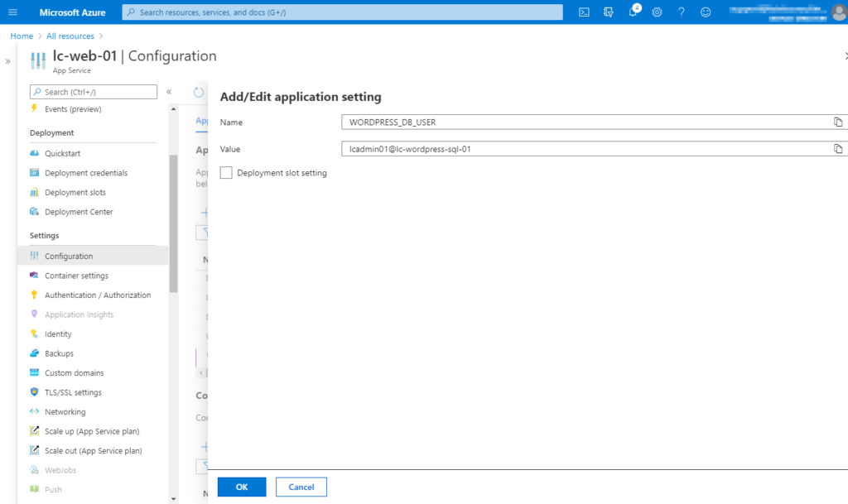Cancel the application setting dialog
The height and width of the screenshot is (504, 848).
click(301, 487)
